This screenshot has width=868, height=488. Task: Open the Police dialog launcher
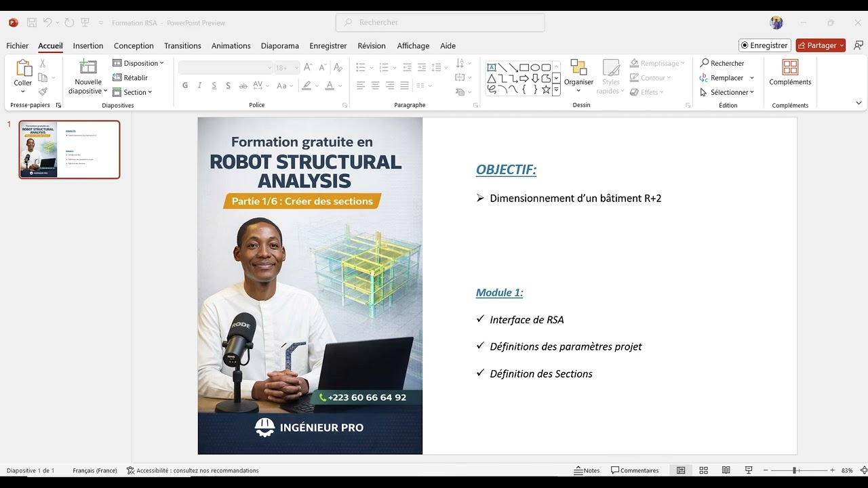click(344, 105)
